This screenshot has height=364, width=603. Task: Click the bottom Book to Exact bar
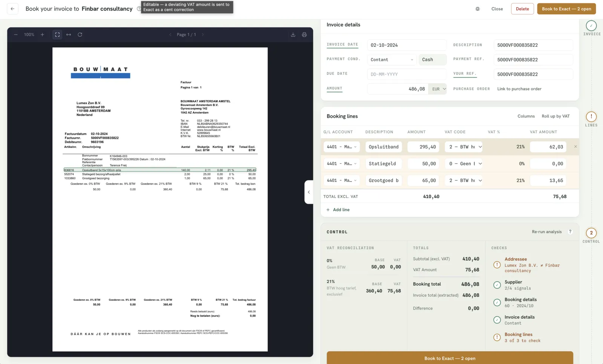[x=450, y=358]
